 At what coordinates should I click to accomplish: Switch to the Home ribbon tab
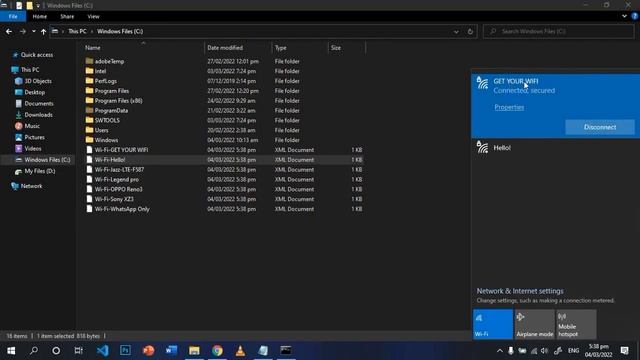(x=40, y=16)
